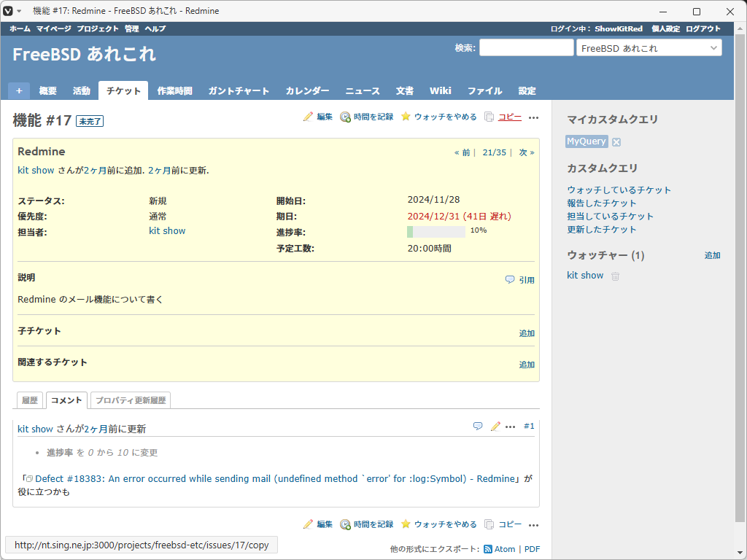Delete MyQuery using its X icon

click(616, 141)
